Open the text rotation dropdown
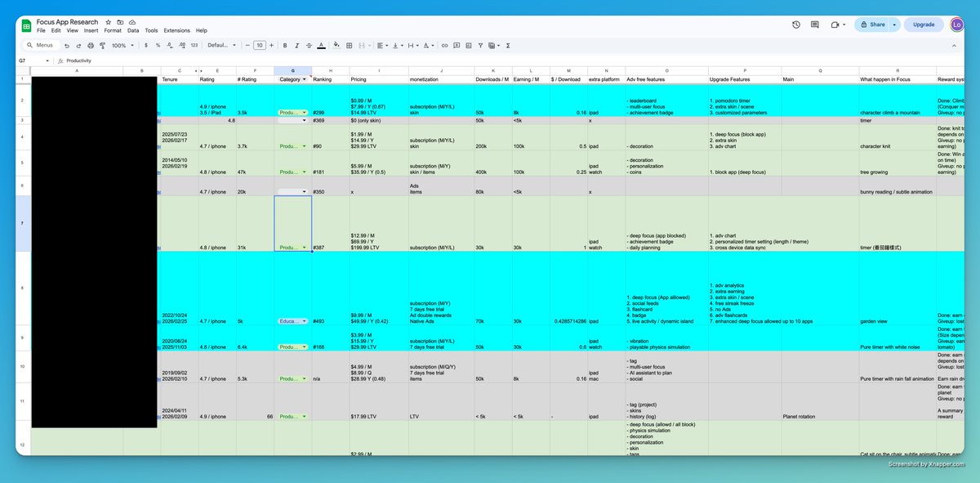Viewport: 980px width, 483px height. click(427, 45)
